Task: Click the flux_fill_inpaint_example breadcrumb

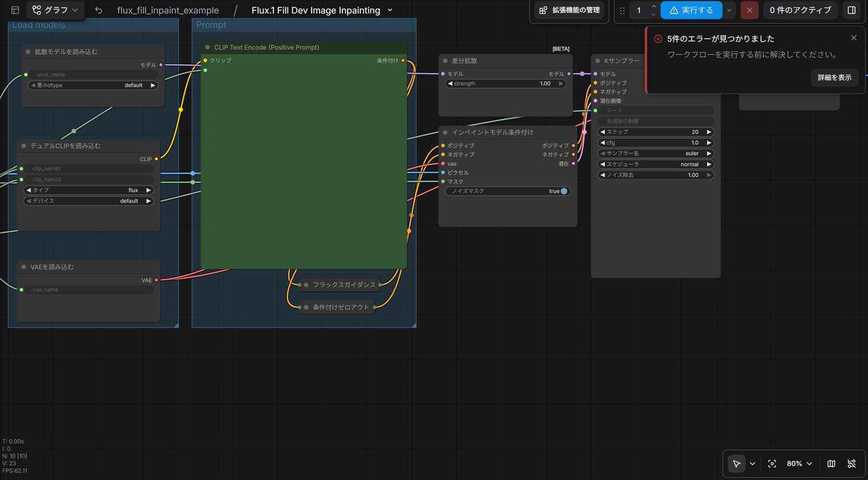Action: pyautogui.click(x=168, y=10)
